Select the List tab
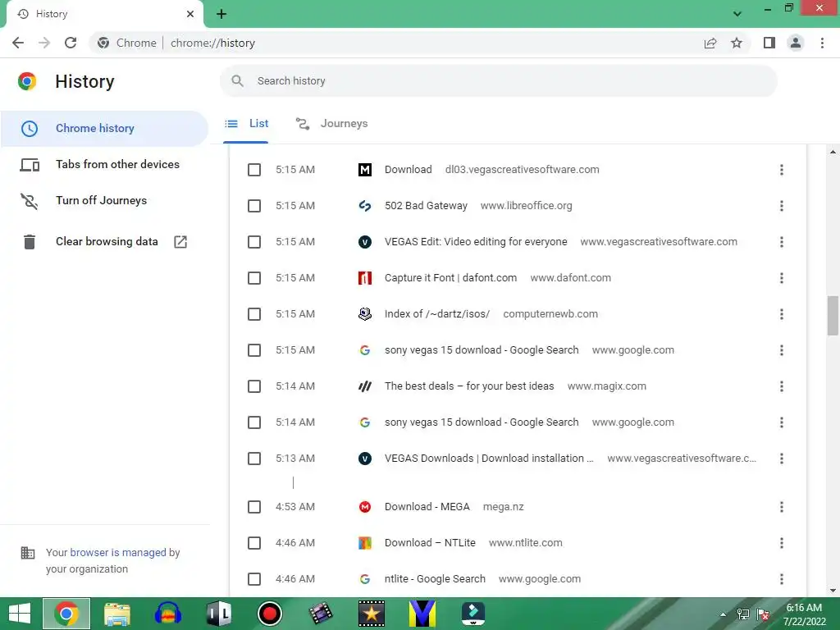840x630 pixels. click(246, 124)
